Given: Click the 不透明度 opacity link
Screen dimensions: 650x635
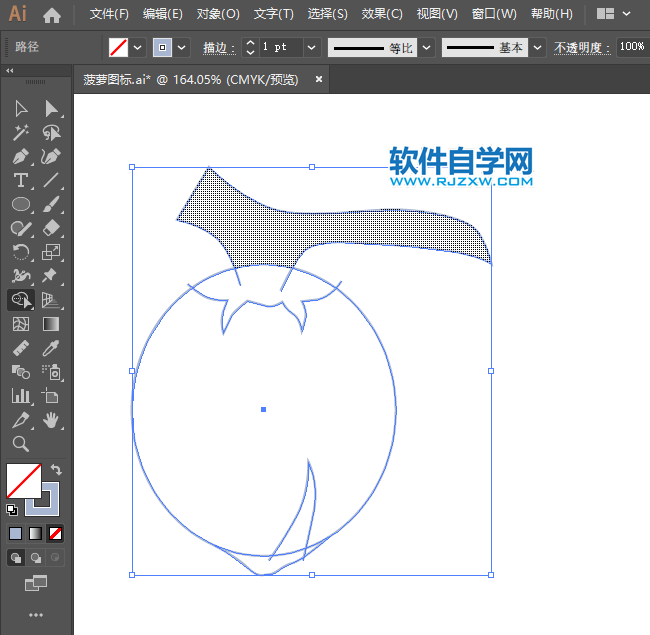Looking at the screenshot, I should [579, 48].
